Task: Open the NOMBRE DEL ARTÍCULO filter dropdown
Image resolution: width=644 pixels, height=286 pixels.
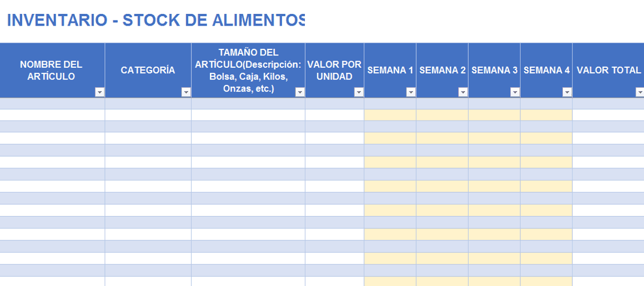Action: (100, 93)
